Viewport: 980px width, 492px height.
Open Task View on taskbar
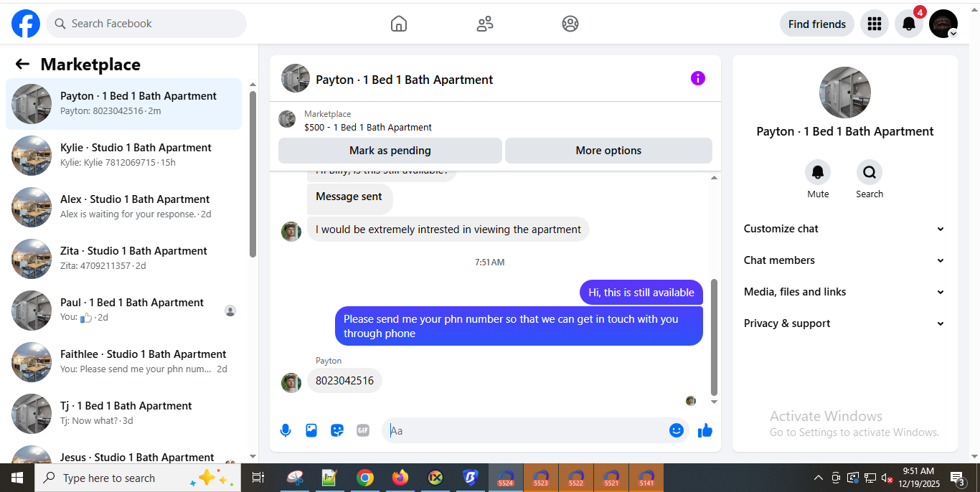pos(258,478)
